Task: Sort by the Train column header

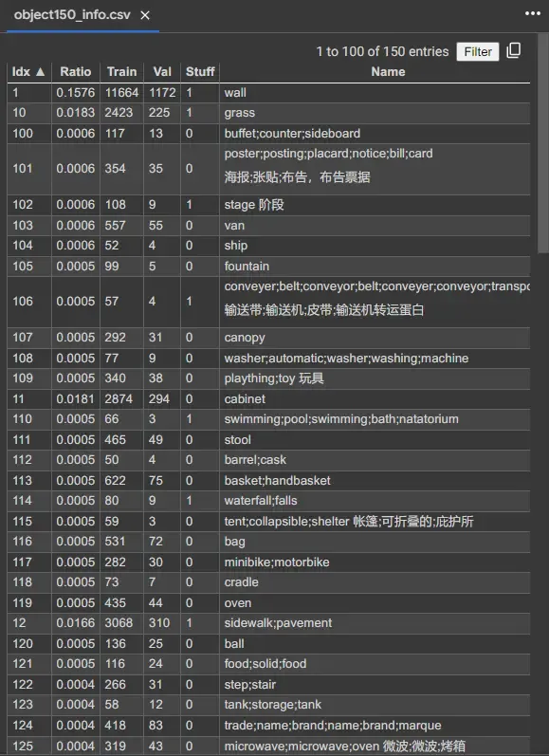Action: pos(121,72)
